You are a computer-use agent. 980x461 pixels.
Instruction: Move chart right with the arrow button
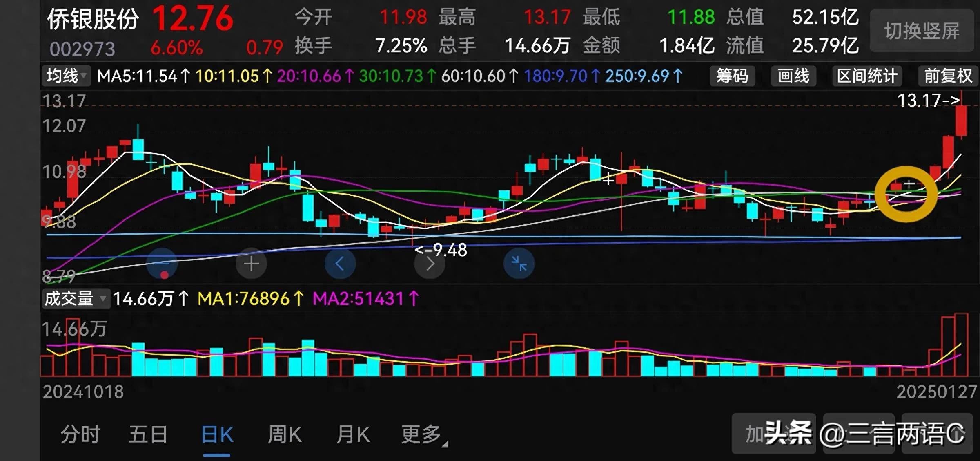tap(430, 264)
